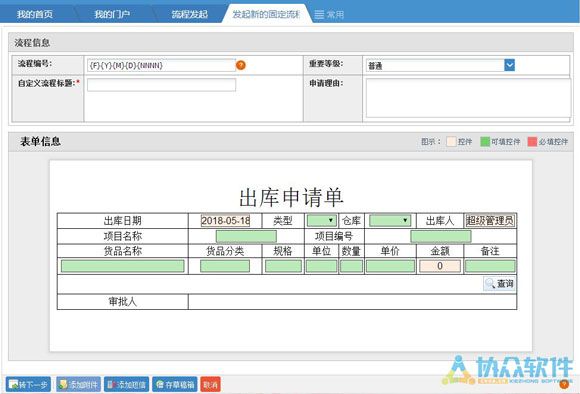Click the 控件 legend color swatch

[x=451, y=141]
